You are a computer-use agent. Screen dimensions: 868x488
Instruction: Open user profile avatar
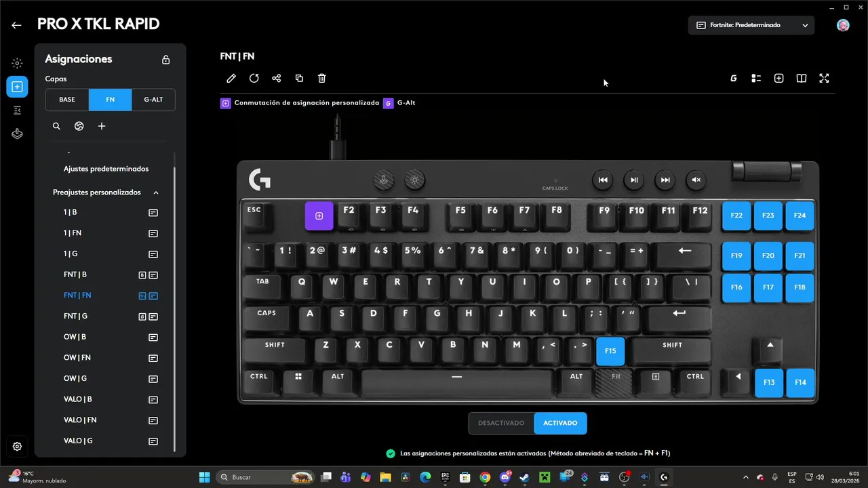click(x=843, y=25)
